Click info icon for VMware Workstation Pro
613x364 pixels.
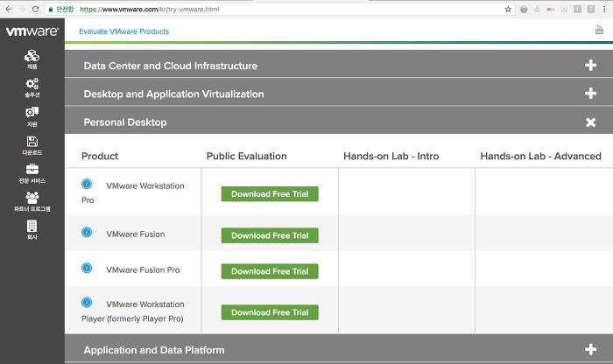pyautogui.click(x=87, y=184)
